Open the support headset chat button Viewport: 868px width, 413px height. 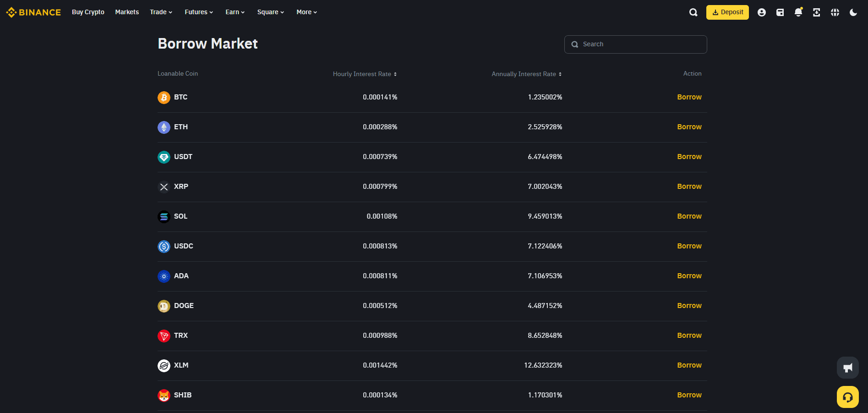click(848, 397)
